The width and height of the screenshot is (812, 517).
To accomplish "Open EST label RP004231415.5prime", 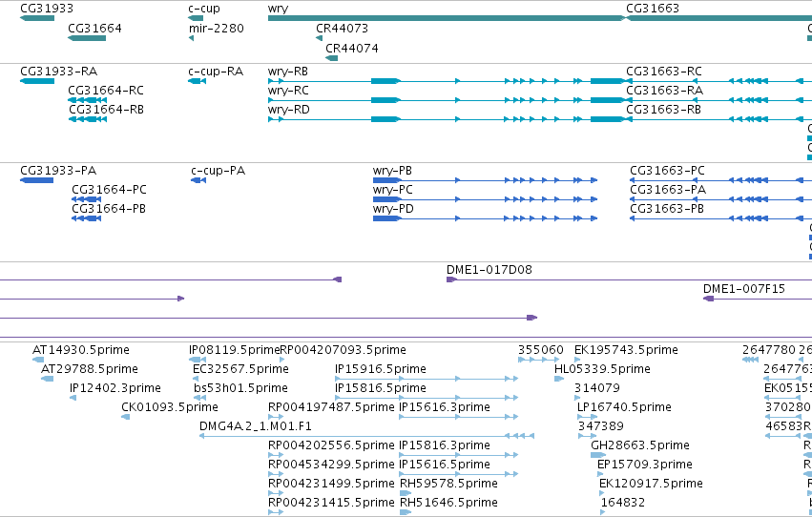I will click(331, 503).
